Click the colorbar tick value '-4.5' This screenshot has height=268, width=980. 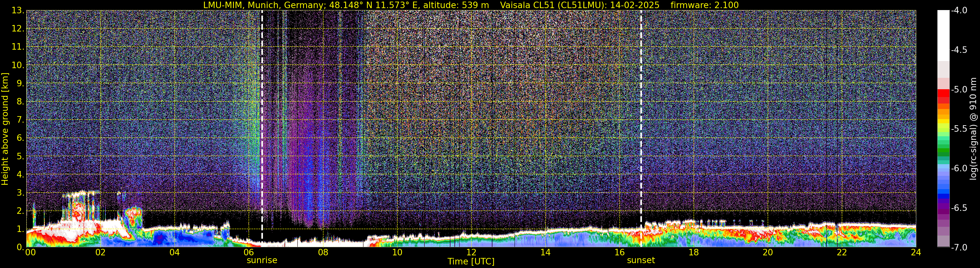(x=959, y=50)
